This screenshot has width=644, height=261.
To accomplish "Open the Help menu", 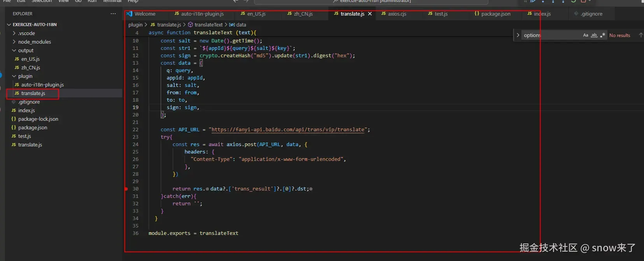I will [x=133, y=1].
